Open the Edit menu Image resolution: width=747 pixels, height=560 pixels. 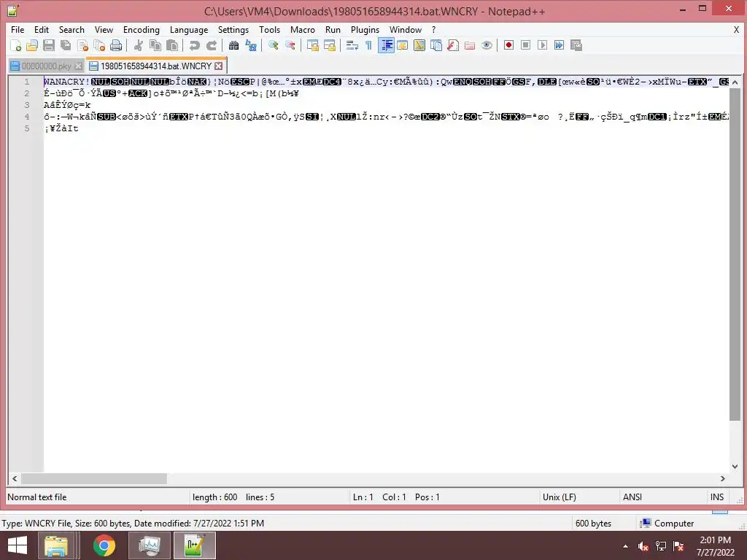point(42,29)
